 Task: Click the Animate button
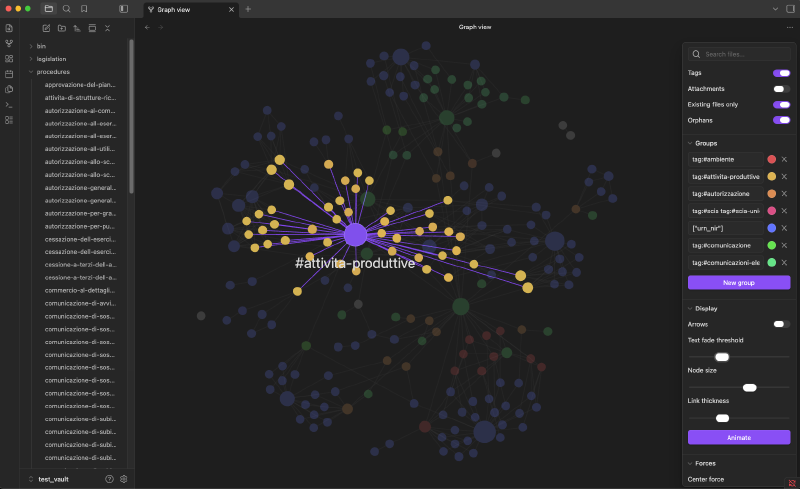click(x=739, y=437)
